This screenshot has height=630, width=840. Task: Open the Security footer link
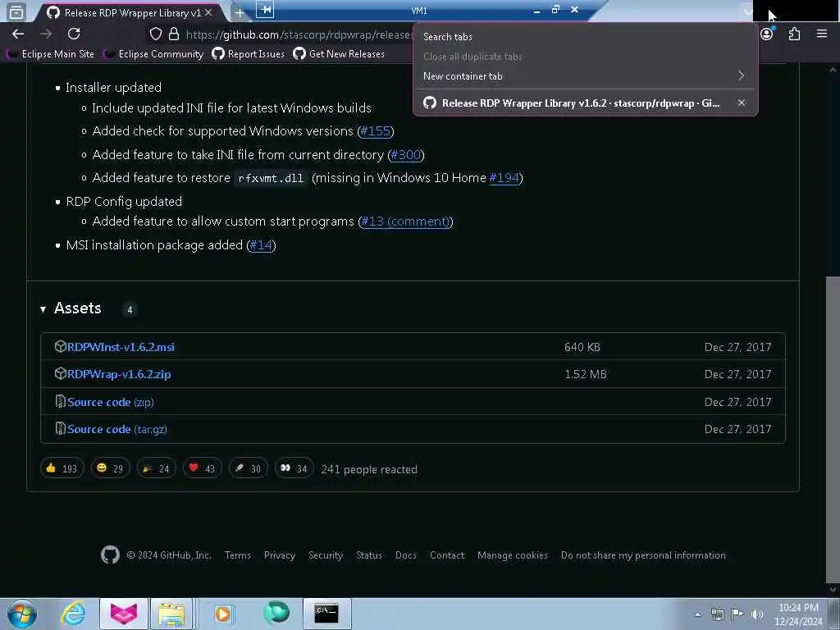pyautogui.click(x=325, y=555)
